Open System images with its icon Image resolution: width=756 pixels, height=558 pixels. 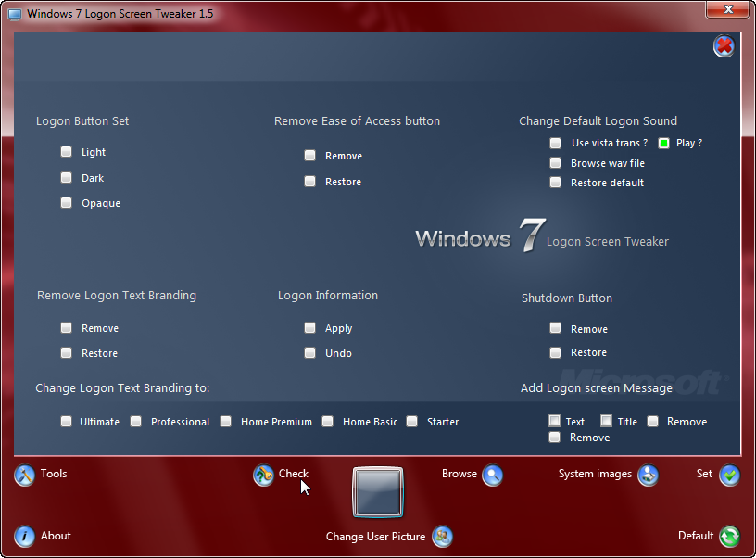tap(648, 476)
